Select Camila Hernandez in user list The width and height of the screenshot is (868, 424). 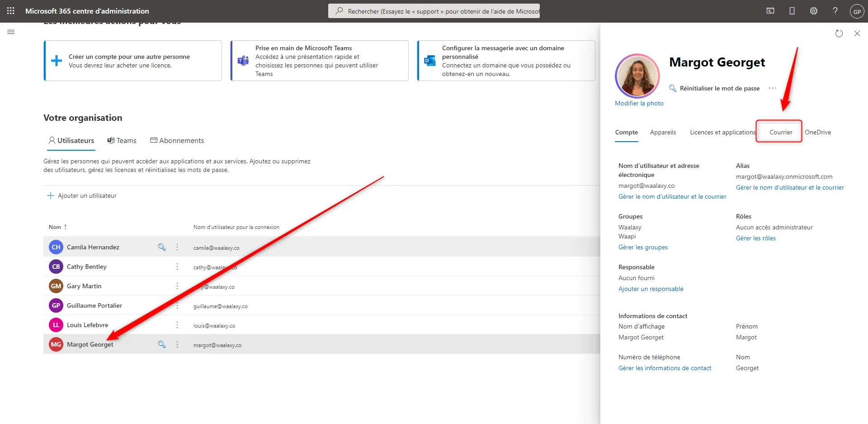click(x=93, y=247)
